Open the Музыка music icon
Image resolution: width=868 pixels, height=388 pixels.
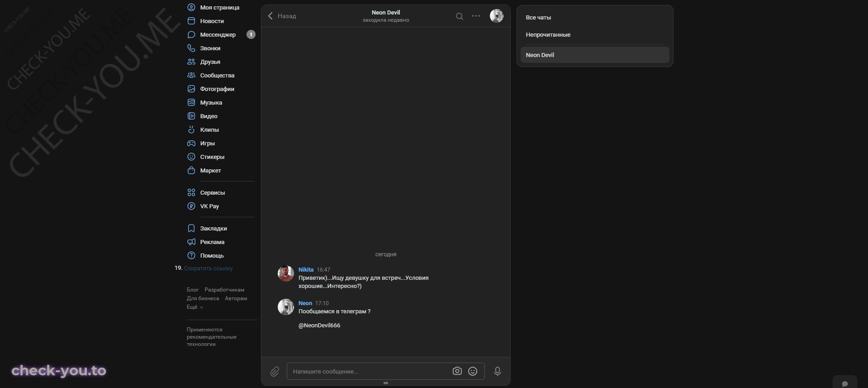click(191, 102)
